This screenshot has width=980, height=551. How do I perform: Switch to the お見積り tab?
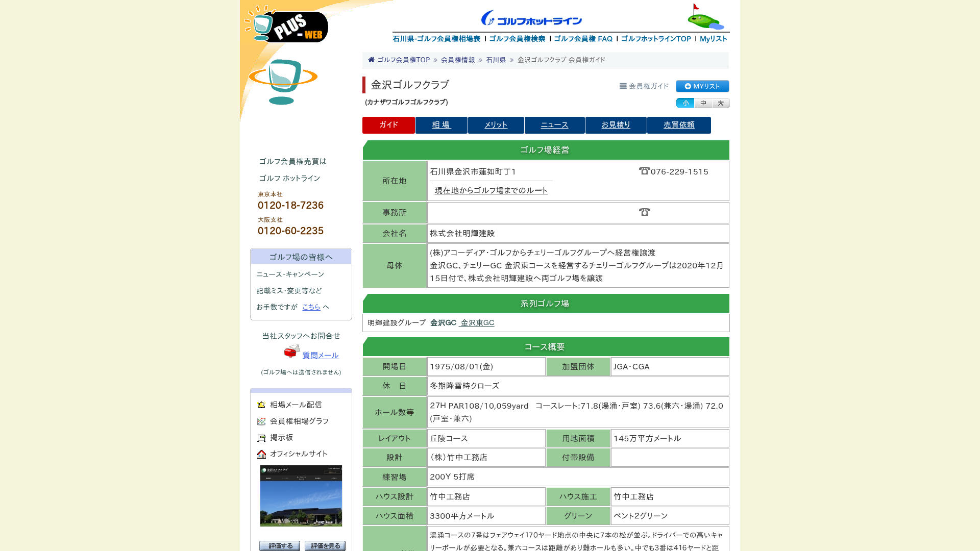pos(616,125)
